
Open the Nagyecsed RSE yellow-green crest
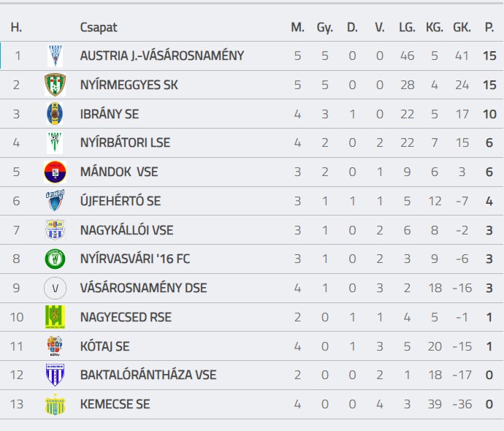[55, 317]
